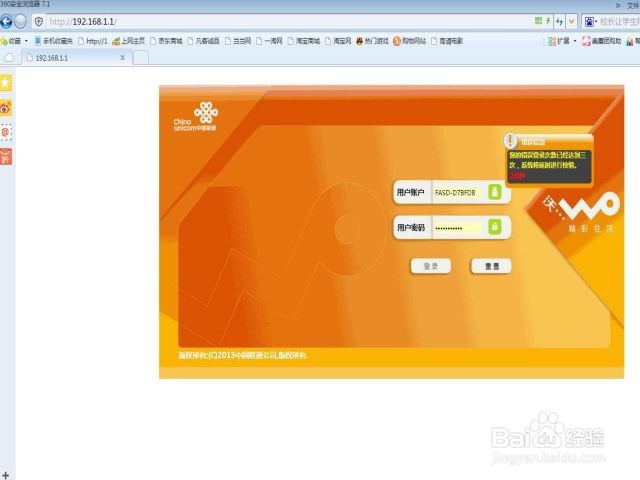Click the 用户账户 username input field

pyautogui.click(x=459, y=192)
